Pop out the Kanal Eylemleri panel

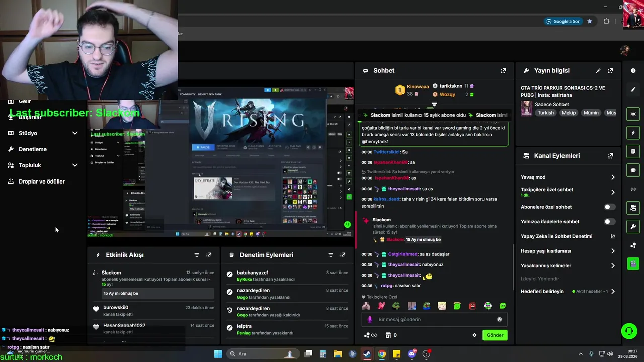(x=610, y=156)
